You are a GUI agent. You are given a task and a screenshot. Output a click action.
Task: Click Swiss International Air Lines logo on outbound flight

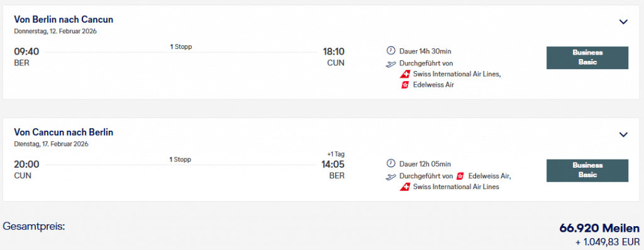[406, 74]
